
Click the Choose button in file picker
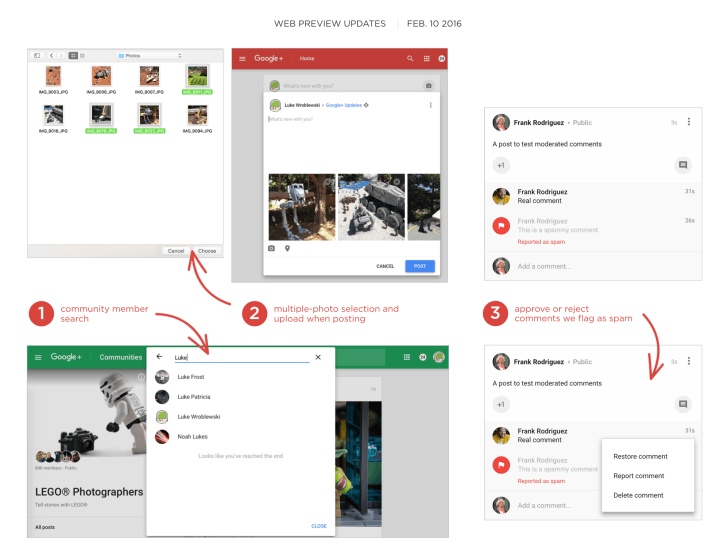tap(206, 251)
